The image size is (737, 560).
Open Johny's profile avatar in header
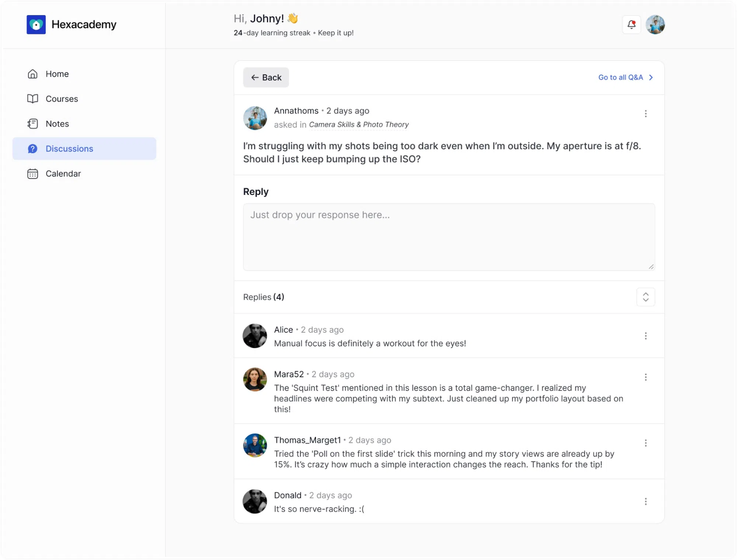pos(655,25)
